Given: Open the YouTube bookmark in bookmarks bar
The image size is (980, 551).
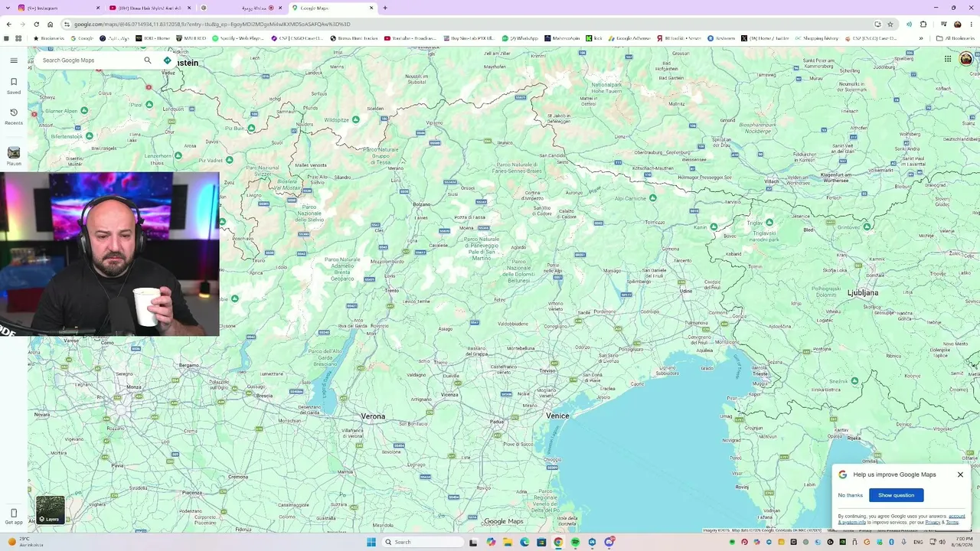Looking at the screenshot, I should [410, 38].
